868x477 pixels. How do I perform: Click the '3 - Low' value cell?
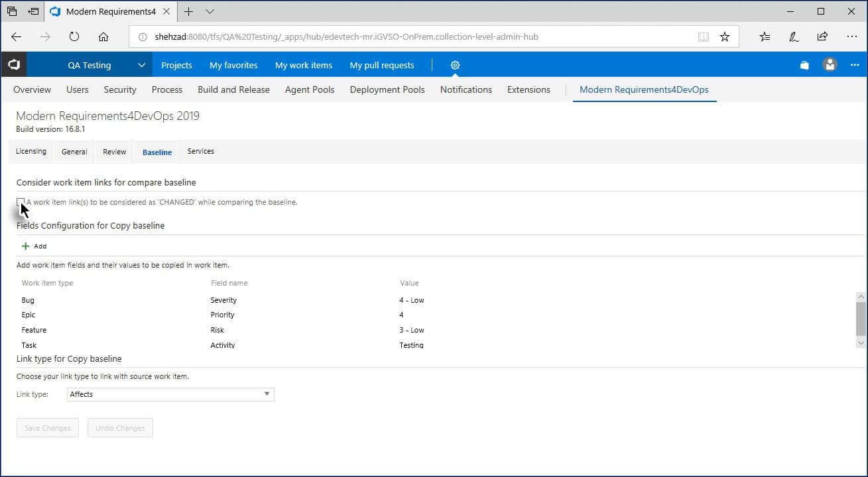[412, 330]
